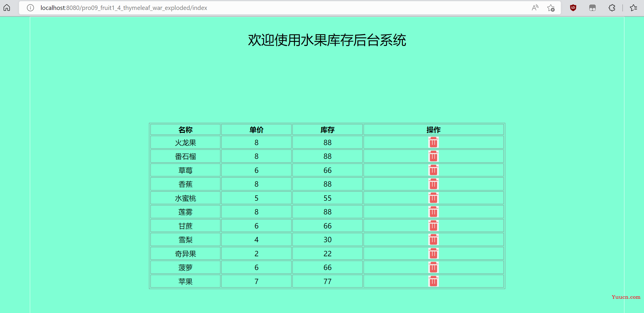The height and width of the screenshot is (313, 644).
Task: Click the 单价 column header
Action: [256, 130]
